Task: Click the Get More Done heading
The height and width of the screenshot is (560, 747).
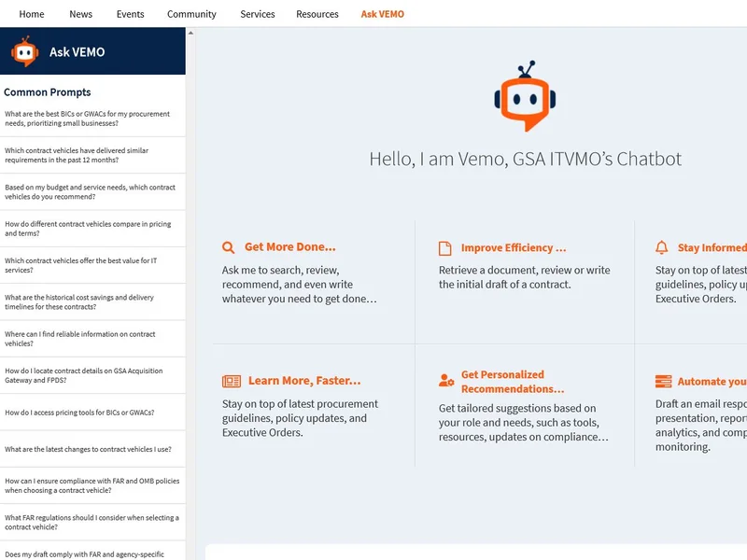Action: click(x=290, y=246)
